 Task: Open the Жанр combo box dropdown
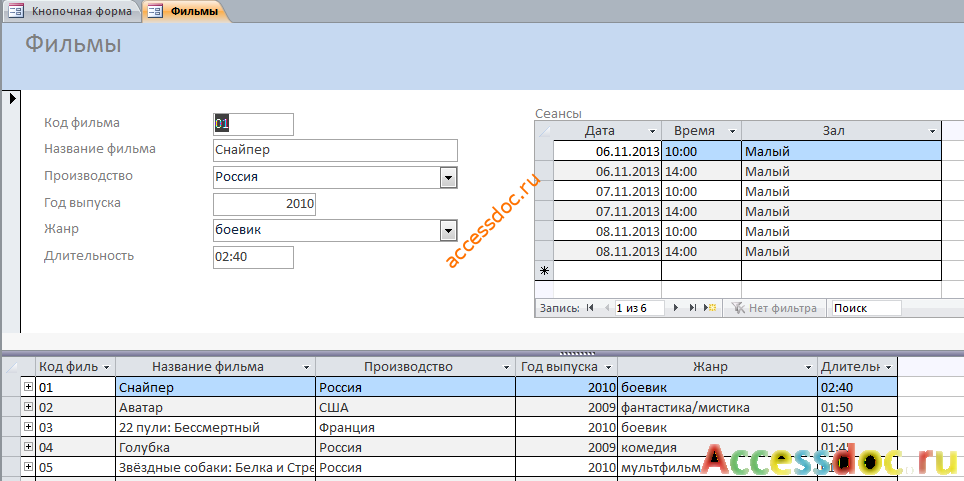click(x=449, y=231)
